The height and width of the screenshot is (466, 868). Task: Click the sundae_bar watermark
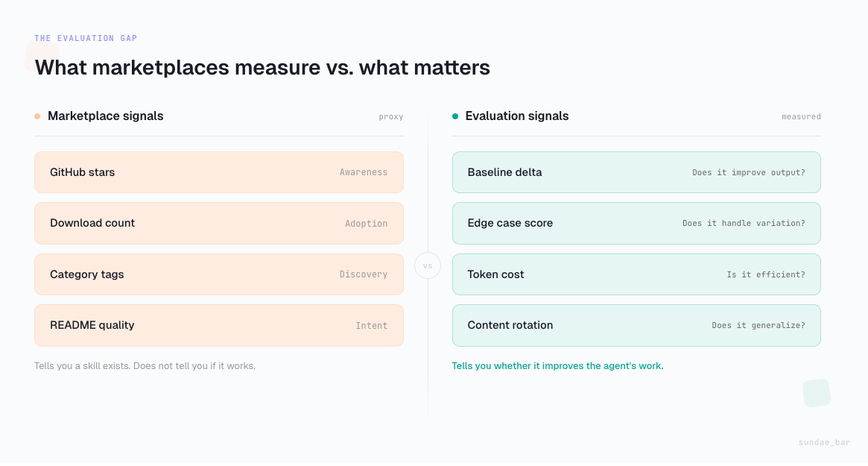tap(824, 443)
